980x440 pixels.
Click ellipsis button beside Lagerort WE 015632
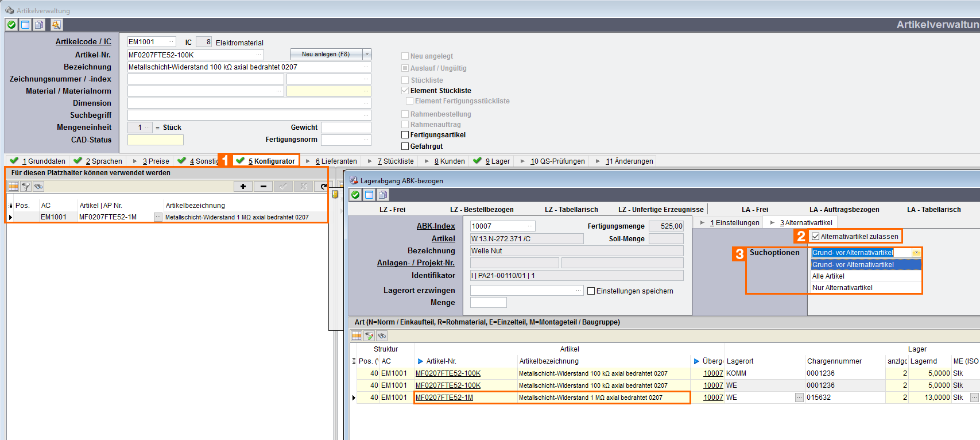pos(799,397)
